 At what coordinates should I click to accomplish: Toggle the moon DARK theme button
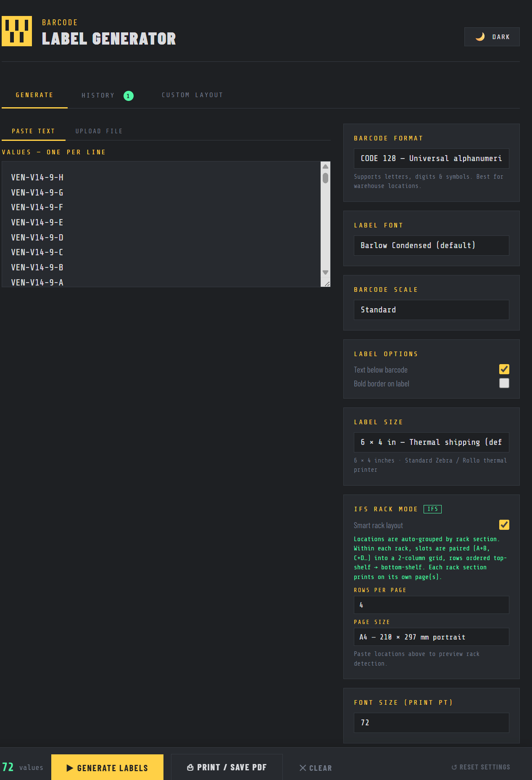492,37
